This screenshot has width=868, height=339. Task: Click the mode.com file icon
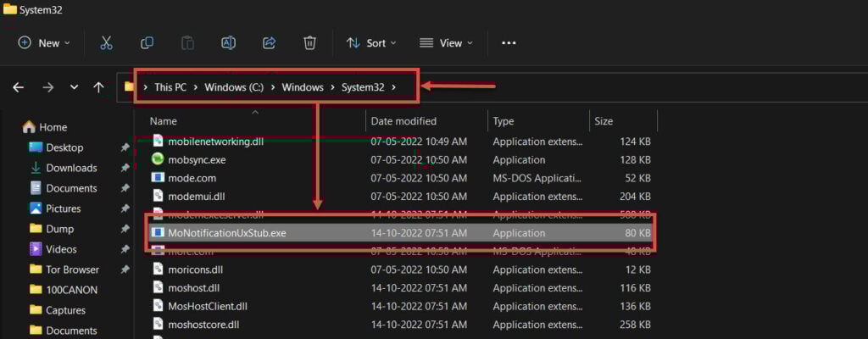point(158,178)
